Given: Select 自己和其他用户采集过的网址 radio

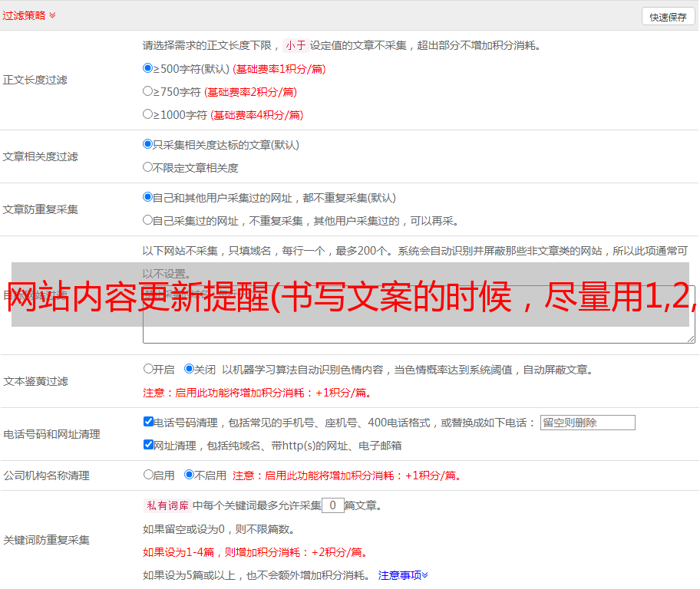Looking at the screenshot, I should pos(148,197).
